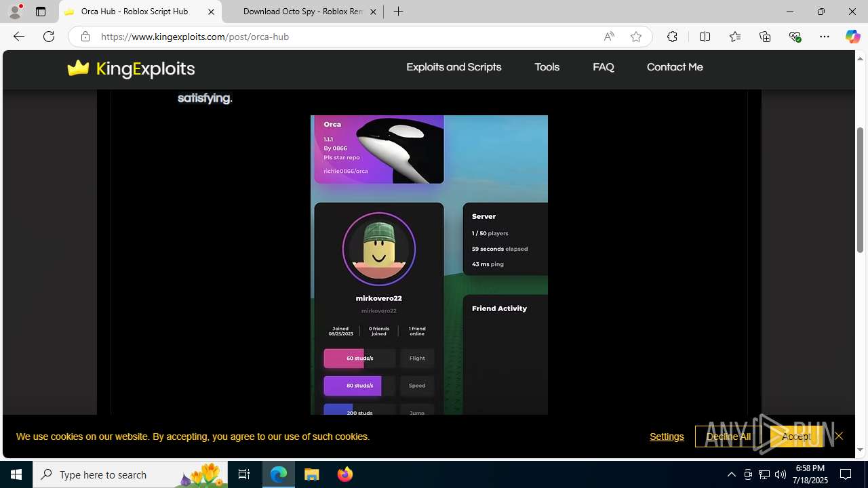
Task: Open Read aloud in address bar
Action: click(609, 37)
